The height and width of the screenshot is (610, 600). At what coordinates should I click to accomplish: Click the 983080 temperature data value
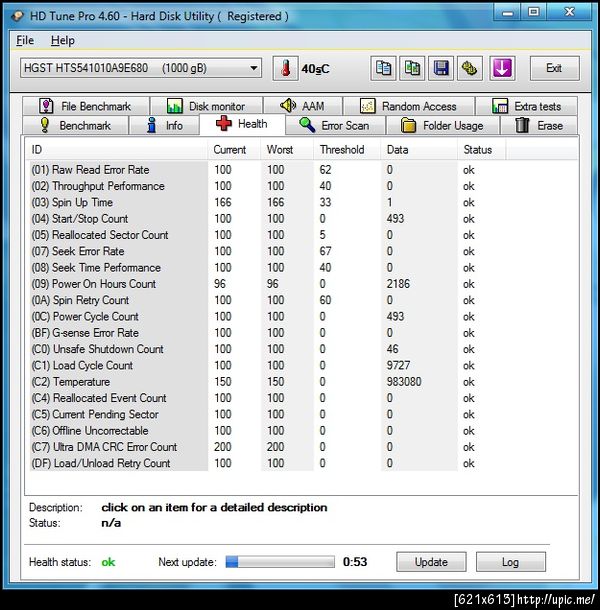point(404,382)
